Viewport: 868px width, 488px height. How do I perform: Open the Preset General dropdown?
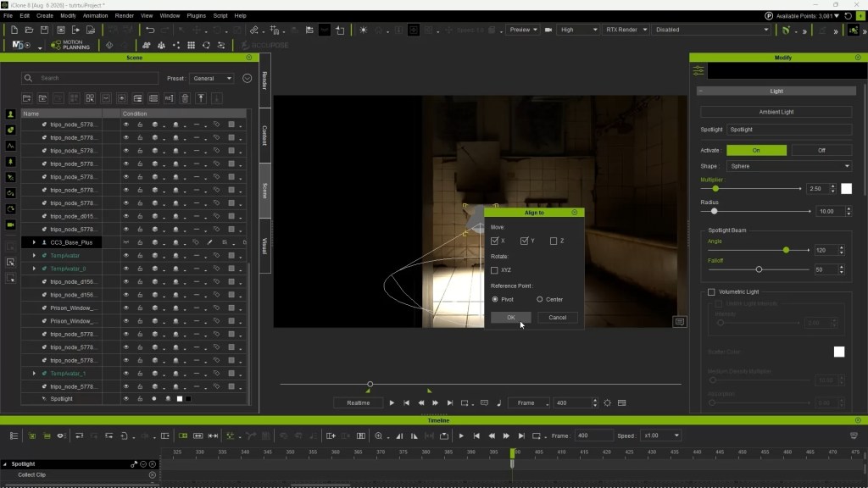(213, 79)
